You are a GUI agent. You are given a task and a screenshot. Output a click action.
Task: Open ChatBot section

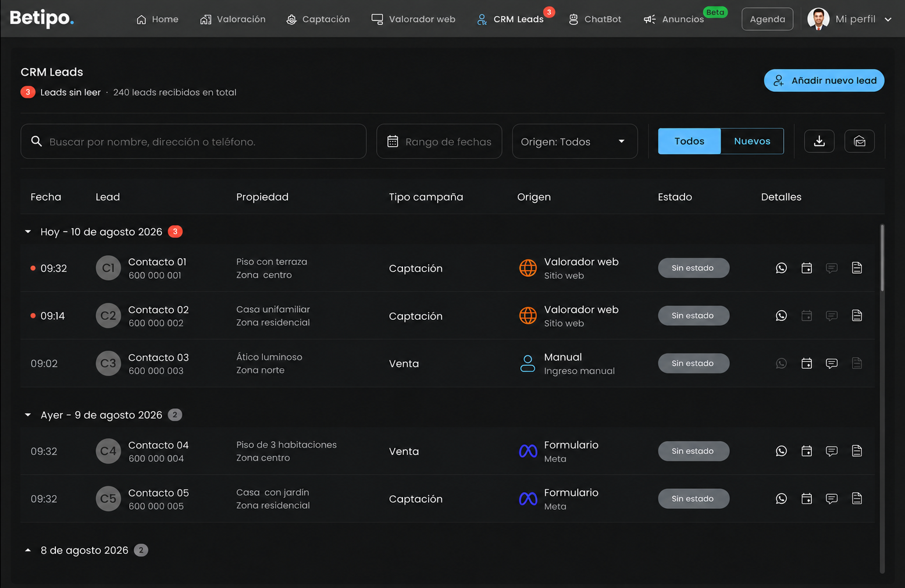(595, 19)
